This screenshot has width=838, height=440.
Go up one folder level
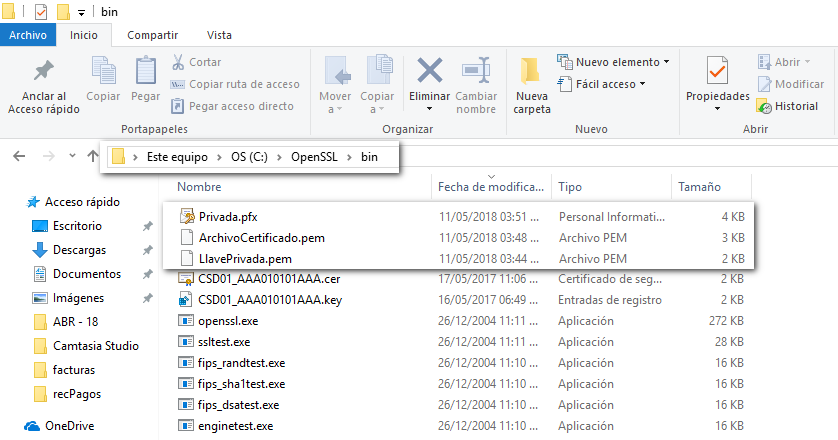[93, 156]
